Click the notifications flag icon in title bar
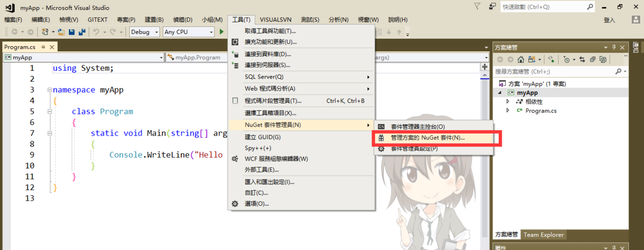 click(478, 6)
